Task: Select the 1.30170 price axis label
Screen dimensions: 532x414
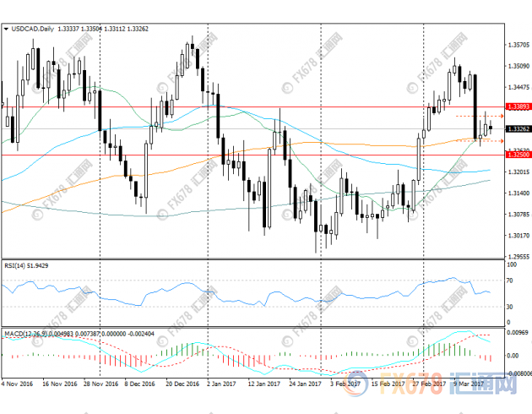Action: point(518,236)
